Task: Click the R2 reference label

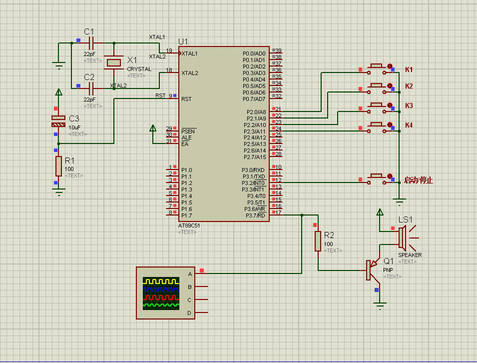Action: 329,235
